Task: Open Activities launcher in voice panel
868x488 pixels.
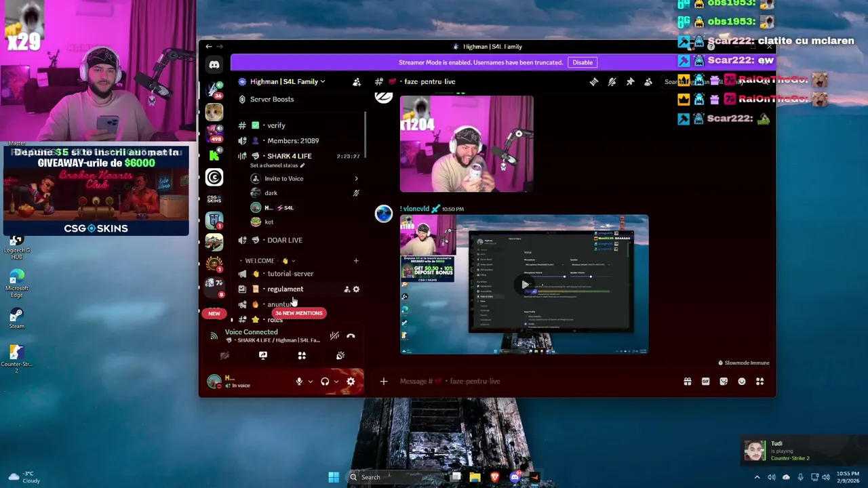Action: tap(302, 355)
